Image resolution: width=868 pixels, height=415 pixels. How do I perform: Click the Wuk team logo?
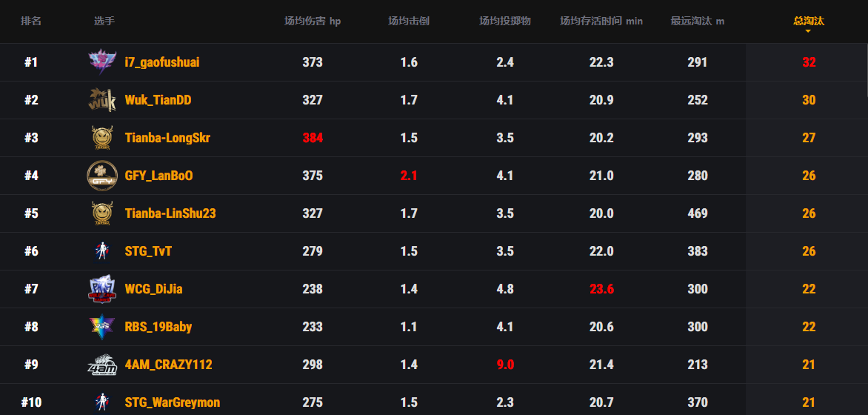click(x=102, y=100)
